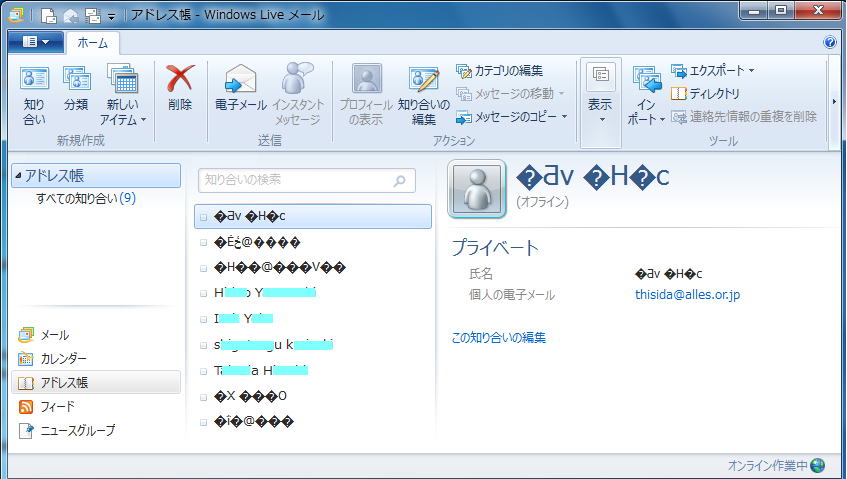The width and height of the screenshot is (847, 479).
Task: Click the magnifier search icon
Action: [400, 181]
